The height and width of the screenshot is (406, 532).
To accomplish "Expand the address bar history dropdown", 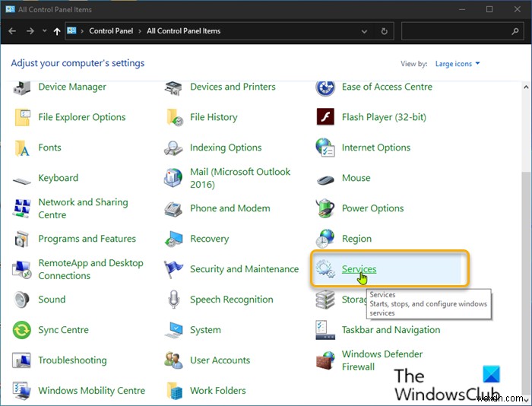I will (x=364, y=32).
